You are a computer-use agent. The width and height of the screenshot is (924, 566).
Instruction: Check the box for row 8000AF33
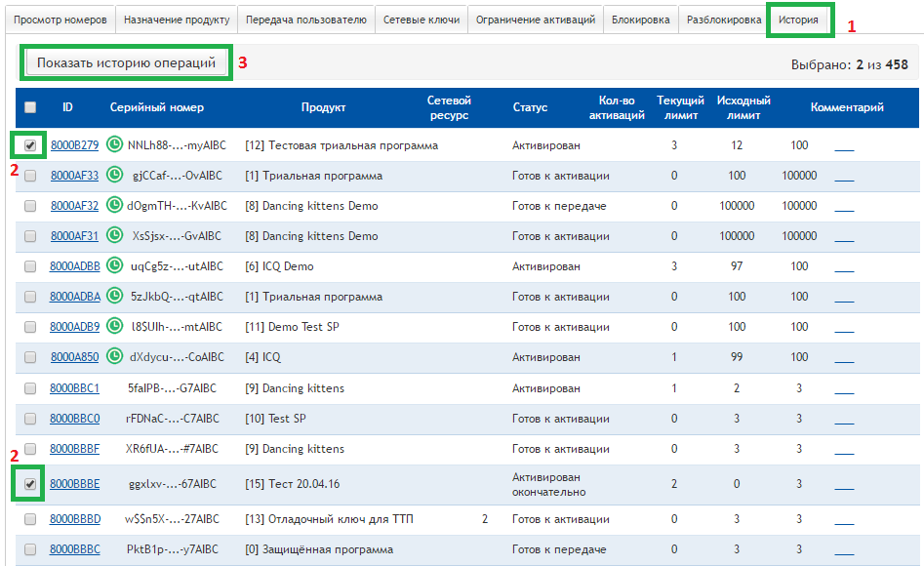pos(30,176)
